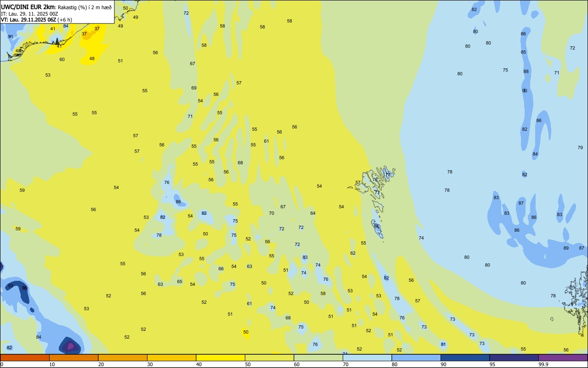Image resolution: width=588 pixels, height=368 pixels.
Task: Click the '95' label on the color scale
Action: point(492,364)
